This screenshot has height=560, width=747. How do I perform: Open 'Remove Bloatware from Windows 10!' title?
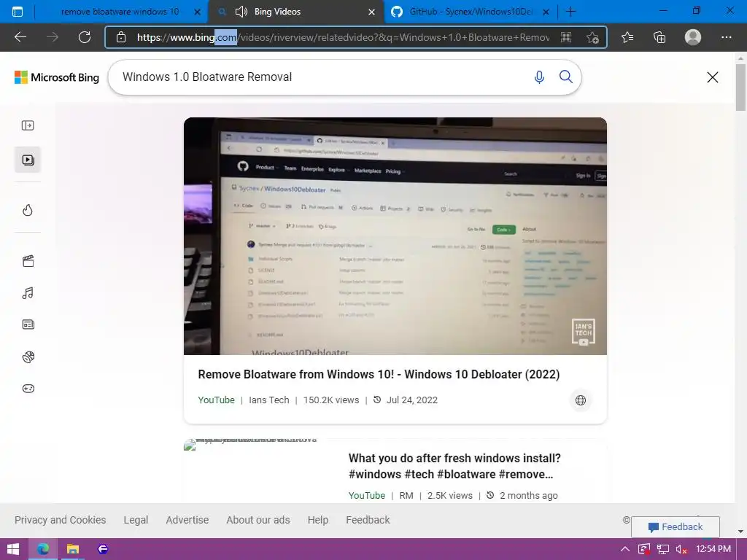(x=379, y=374)
